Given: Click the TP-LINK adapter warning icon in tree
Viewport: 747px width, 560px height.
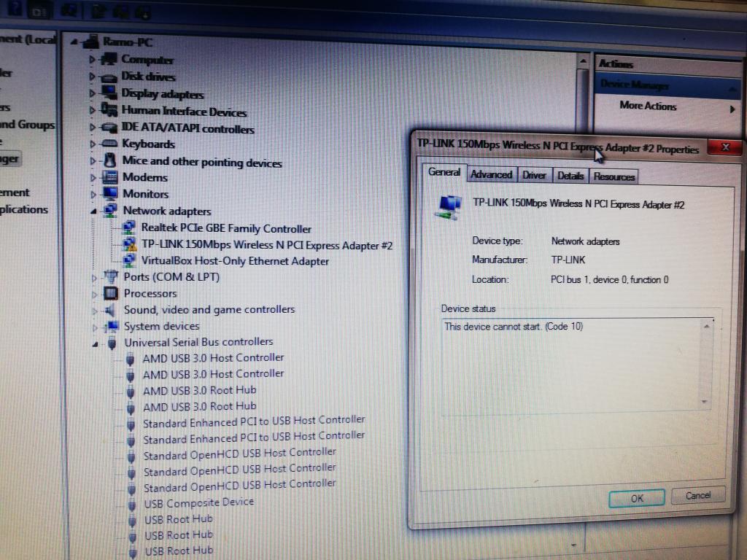Looking at the screenshot, I should pos(128,245).
